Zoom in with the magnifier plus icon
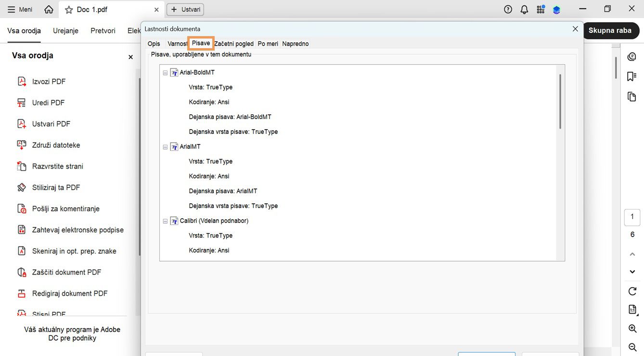 pyautogui.click(x=632, y=329)
